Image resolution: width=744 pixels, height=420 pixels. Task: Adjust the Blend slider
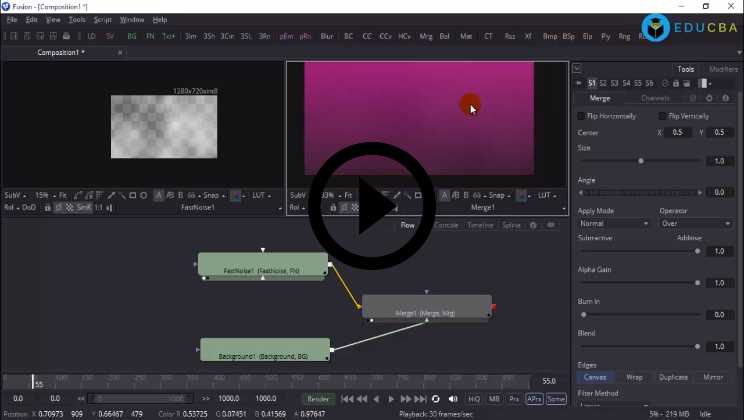tap(640, 347)
